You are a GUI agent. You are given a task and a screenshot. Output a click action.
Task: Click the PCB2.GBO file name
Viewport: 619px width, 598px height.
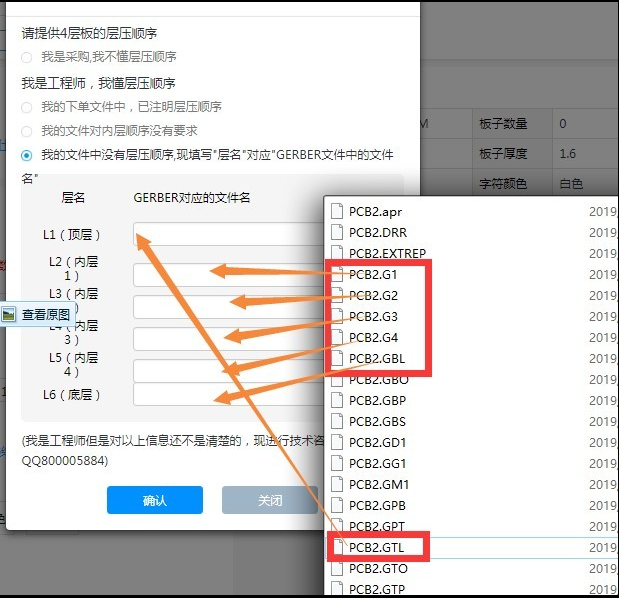pos(379,380)
